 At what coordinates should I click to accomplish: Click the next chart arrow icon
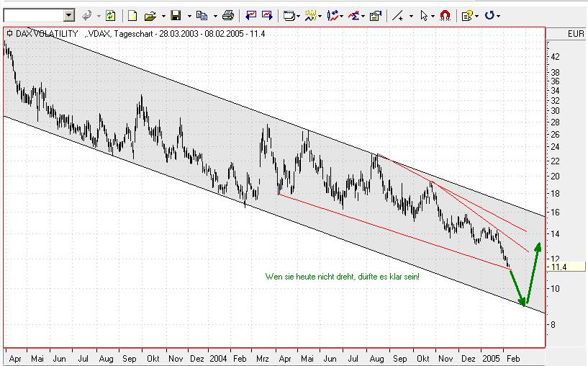[267, 15]
